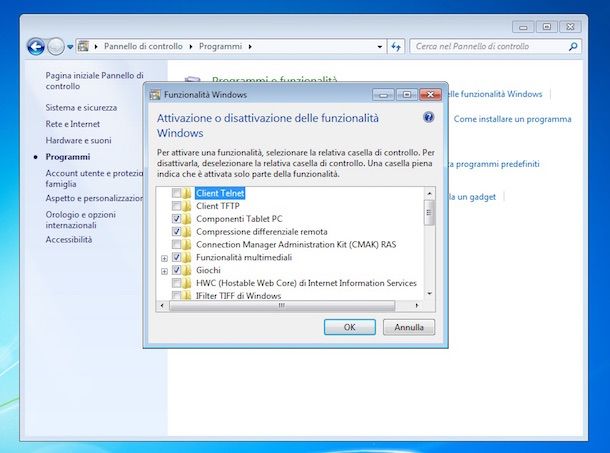Enable the Client Telnet checkbox
Screen dimensions: 610x453
(176, 193)
